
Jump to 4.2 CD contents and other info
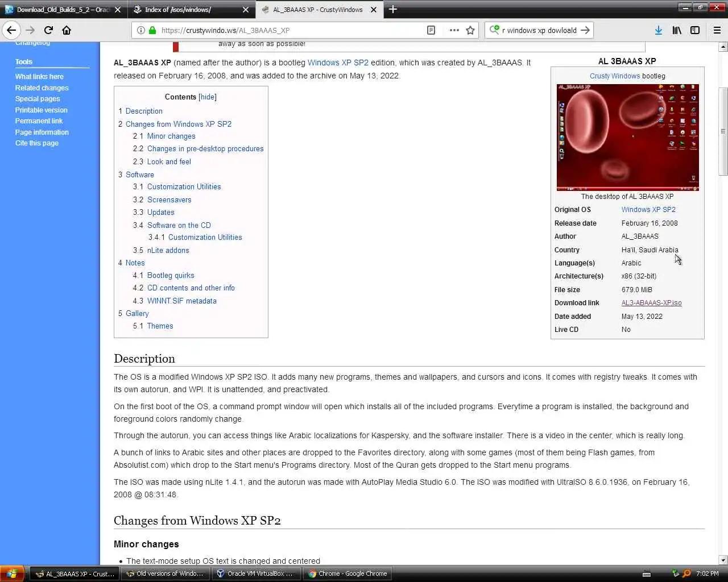184,288
